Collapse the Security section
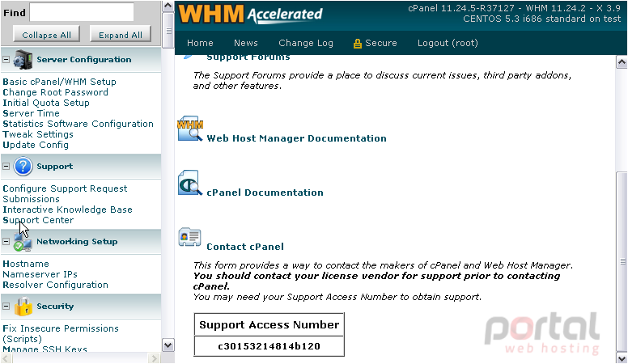Image resolution: width=628 pixels, height=364 pixels. tap(6, 306)
